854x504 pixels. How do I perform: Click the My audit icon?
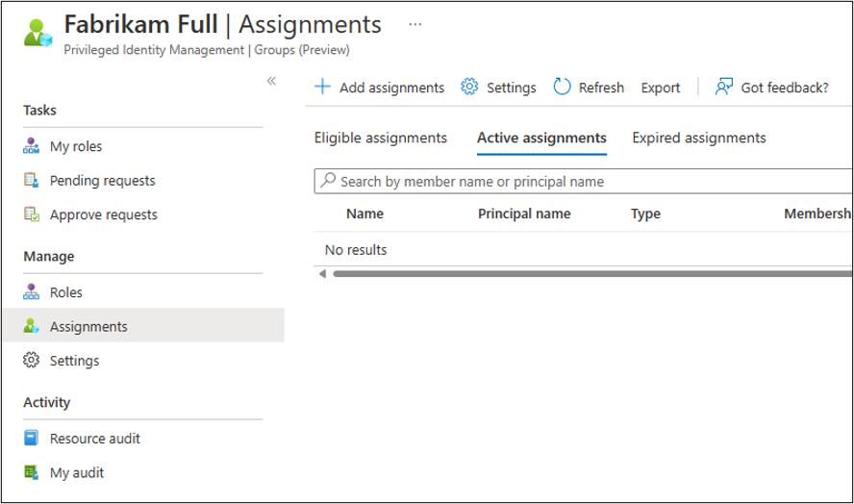[x=32, y=472]
